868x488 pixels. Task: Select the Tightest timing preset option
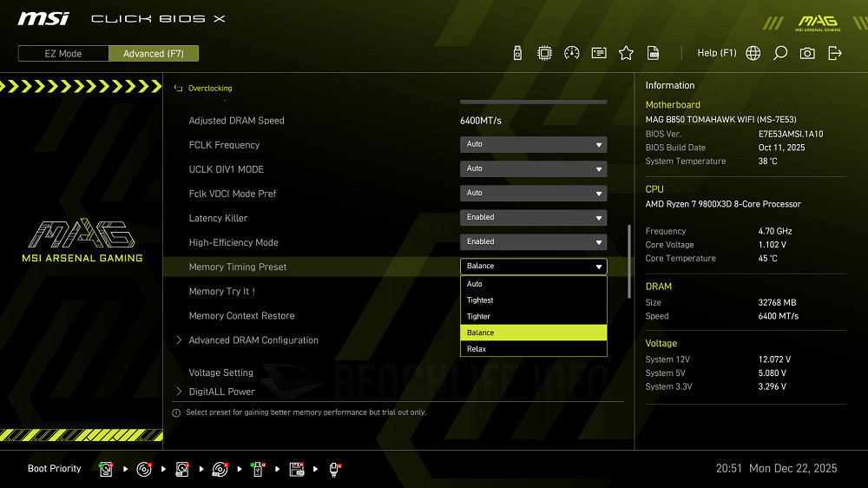pos(533,300)
